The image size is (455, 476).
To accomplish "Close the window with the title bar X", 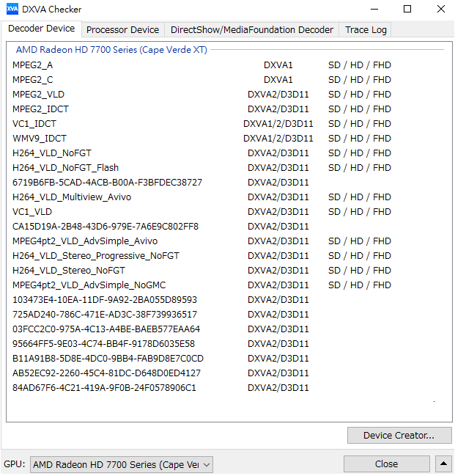I will point(441,9).
